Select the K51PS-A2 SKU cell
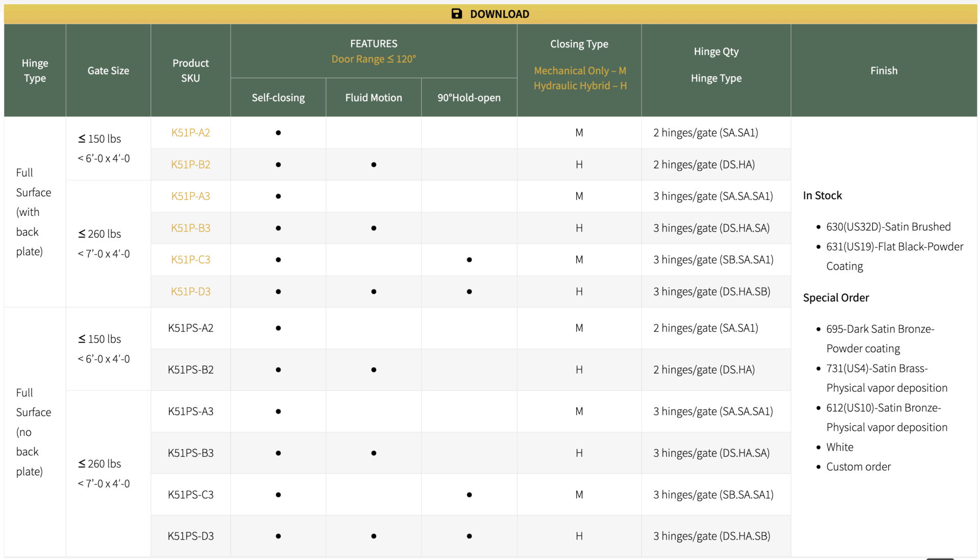 tap(190, 328)
